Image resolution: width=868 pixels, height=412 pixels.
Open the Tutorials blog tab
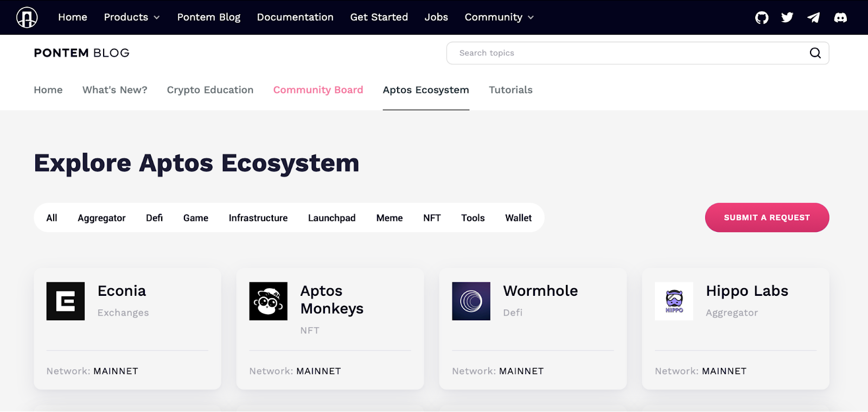pyautogui.click(x=510, y=90)
